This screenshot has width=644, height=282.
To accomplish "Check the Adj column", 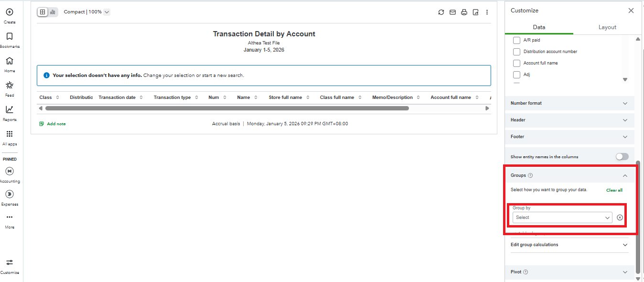I will tap(516, 75).
